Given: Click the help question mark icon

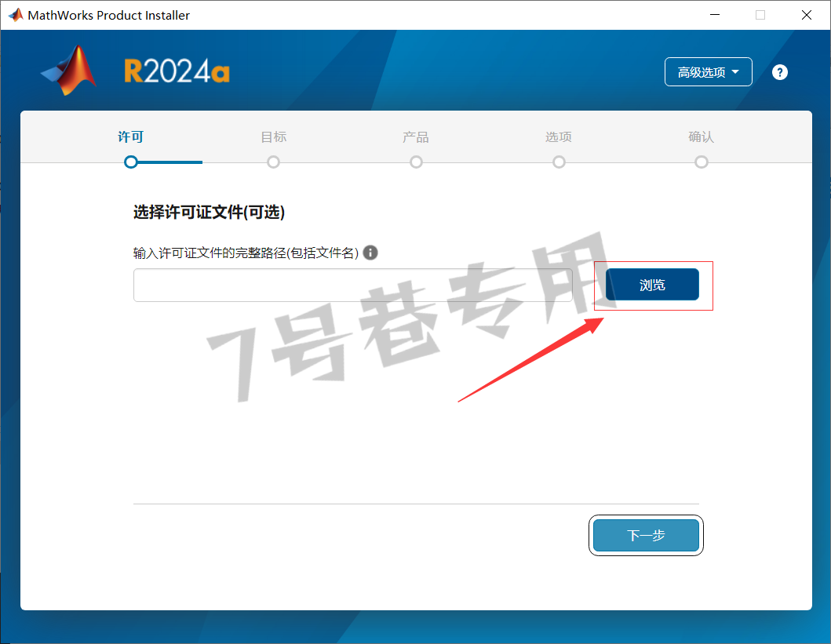Looking at the screenshot, I should (779, 72).
